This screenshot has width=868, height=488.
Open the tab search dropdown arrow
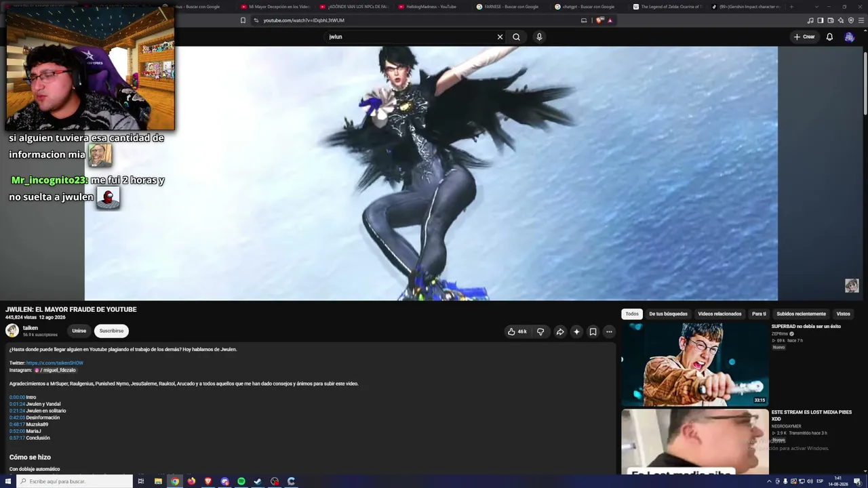817,7
